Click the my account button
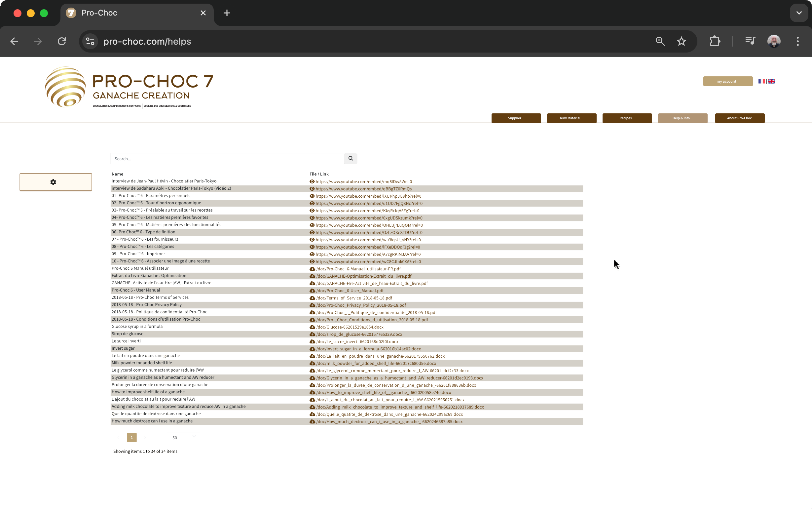Image resolution: width=812 pixels, height=512 pixels. tap(727, 81)
